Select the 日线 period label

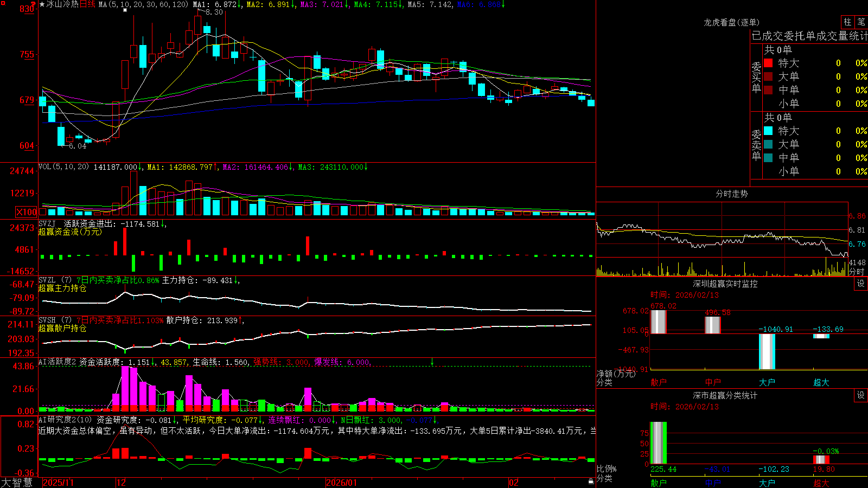pyautogui.click(x=88, y=4)
